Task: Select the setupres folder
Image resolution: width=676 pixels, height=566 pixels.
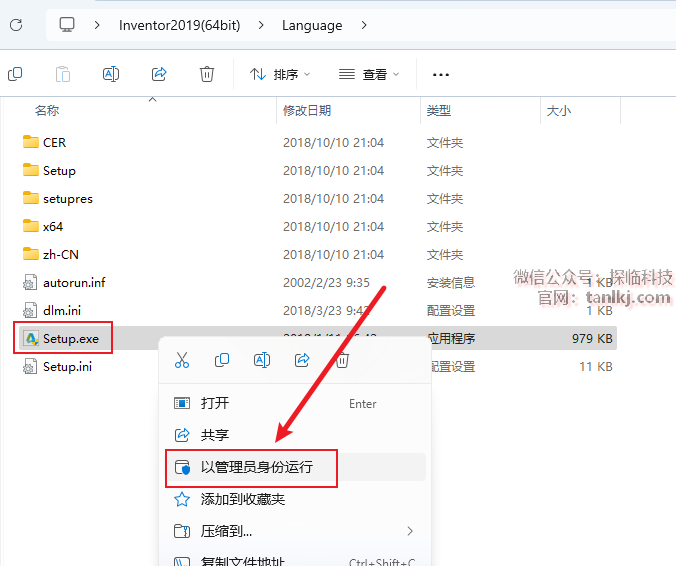Action: 68,199
